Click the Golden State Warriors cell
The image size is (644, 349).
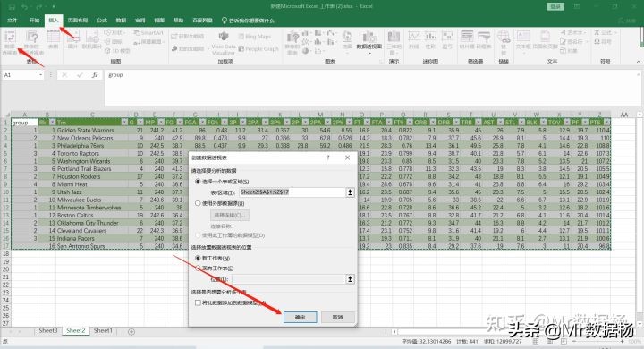[92, 130]
